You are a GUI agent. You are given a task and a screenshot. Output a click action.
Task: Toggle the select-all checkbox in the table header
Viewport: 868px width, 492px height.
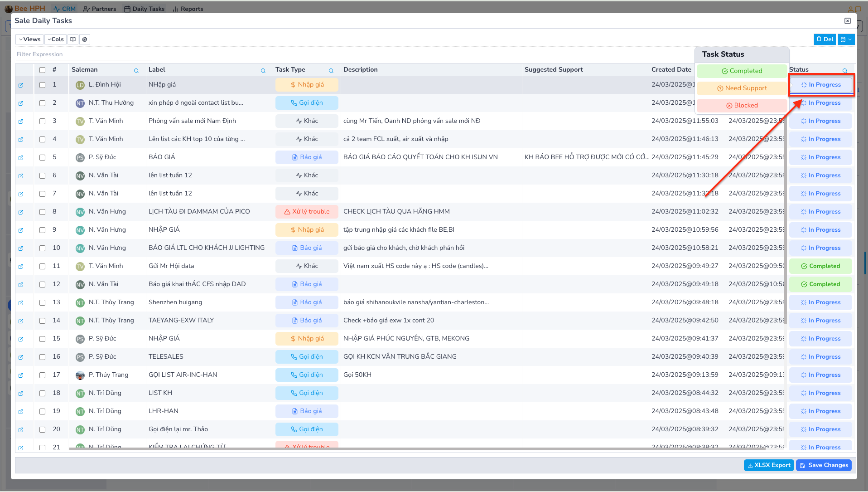[42, 70]
